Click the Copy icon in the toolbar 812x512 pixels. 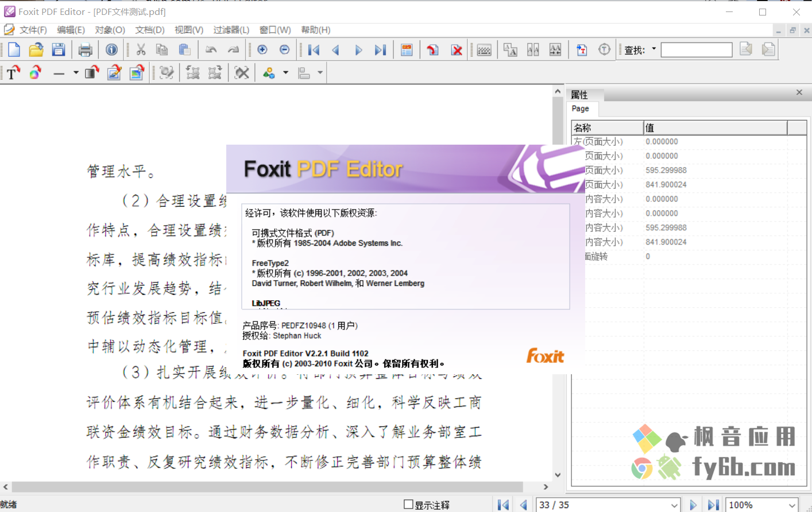163,50
